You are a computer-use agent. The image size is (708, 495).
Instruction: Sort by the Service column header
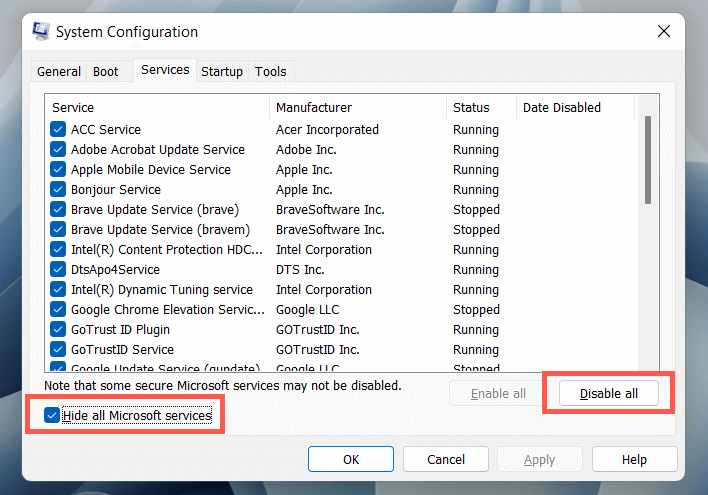click(157, 107)
